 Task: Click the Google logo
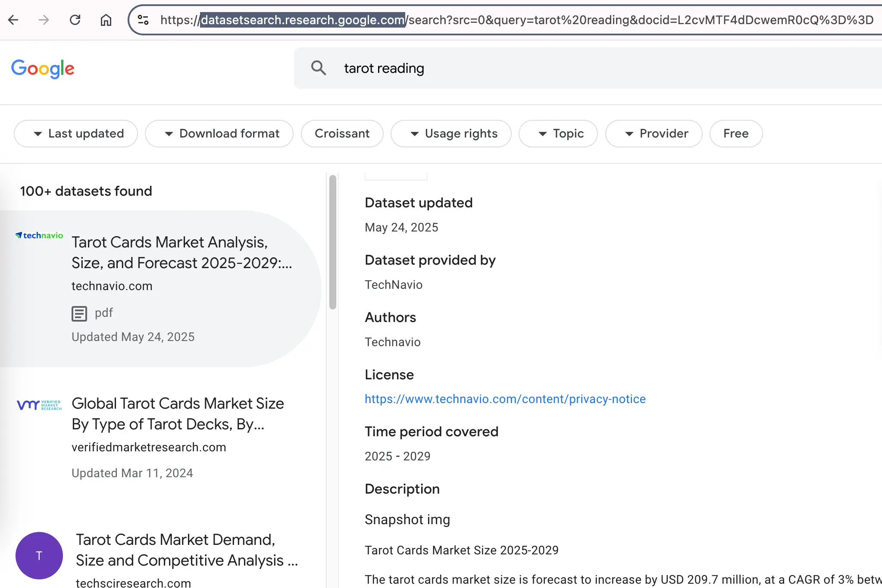coord(43,69)
